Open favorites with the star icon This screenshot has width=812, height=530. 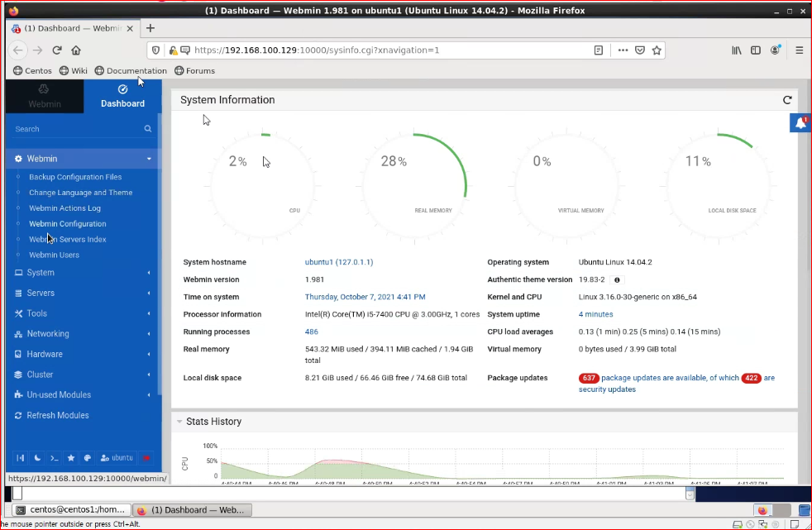point(71,457)
